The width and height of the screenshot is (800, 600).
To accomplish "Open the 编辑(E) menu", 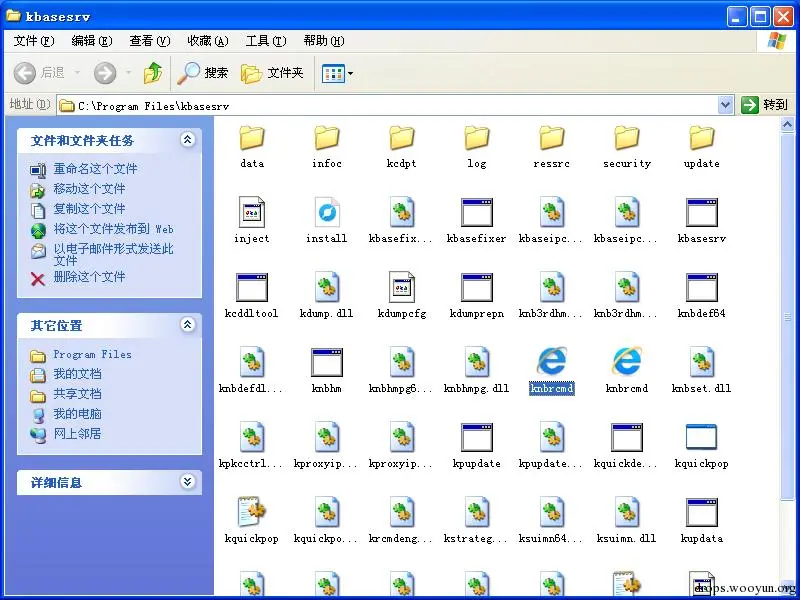I will pyautogui.click(x=92, y=41).
